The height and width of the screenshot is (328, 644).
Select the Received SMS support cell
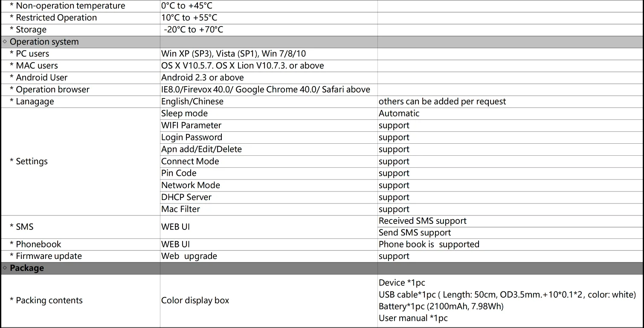422,221
